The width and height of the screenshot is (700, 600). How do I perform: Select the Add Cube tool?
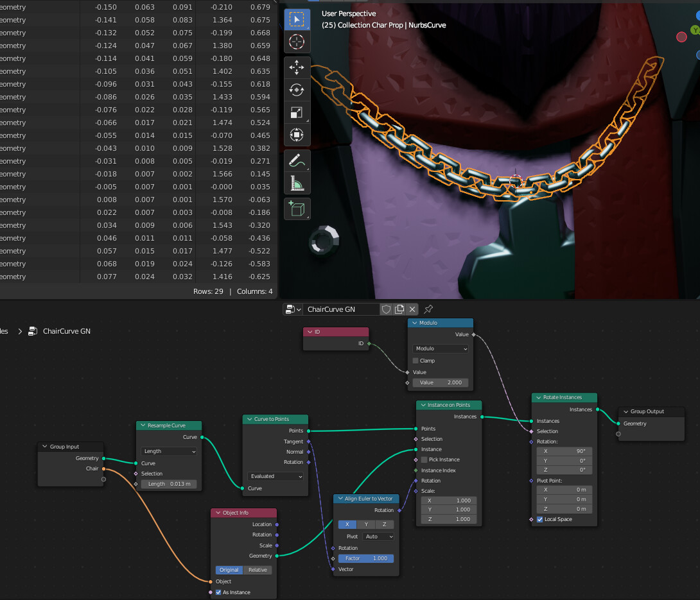point(297,209)
